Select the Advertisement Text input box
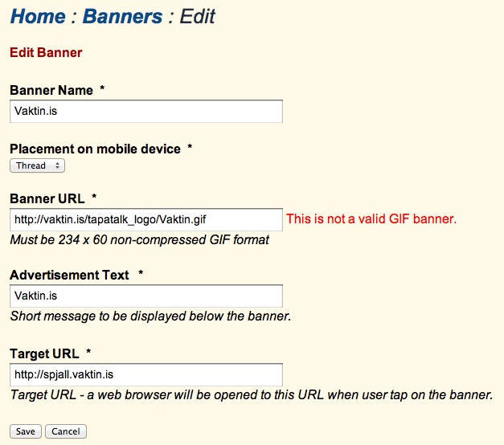 pyautogui.click(x=146, y=296)
